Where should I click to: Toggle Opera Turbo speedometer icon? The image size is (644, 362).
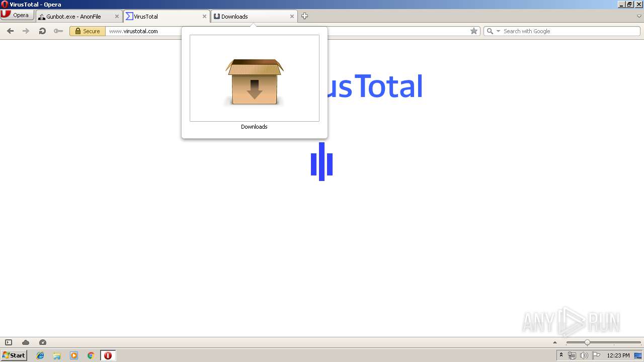[43, 342]
